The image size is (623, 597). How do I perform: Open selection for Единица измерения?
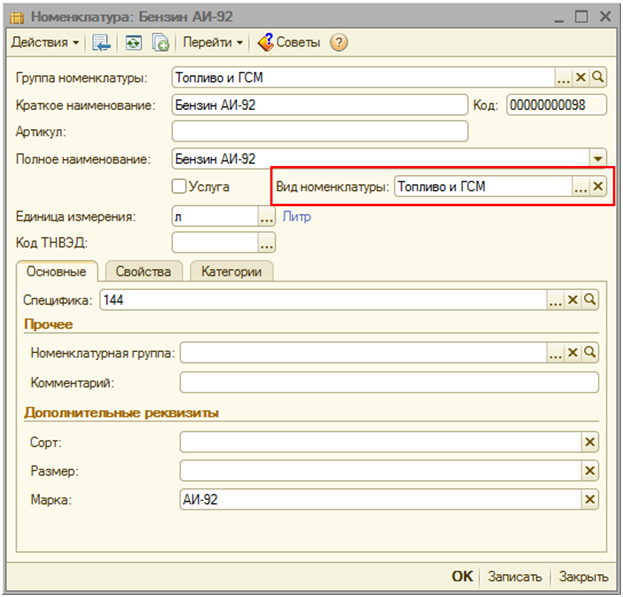tap(267, 216)
